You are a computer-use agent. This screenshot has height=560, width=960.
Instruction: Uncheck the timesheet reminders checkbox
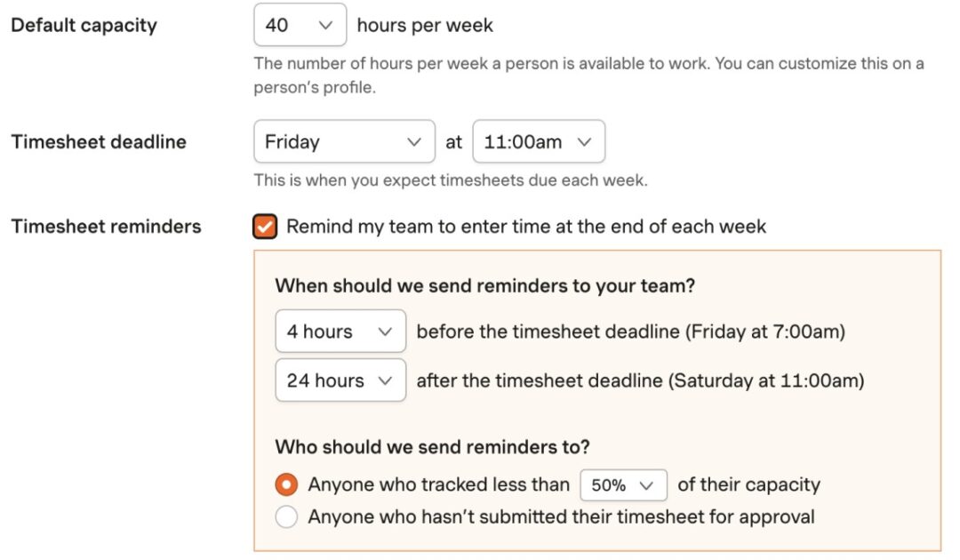point(267,227)
